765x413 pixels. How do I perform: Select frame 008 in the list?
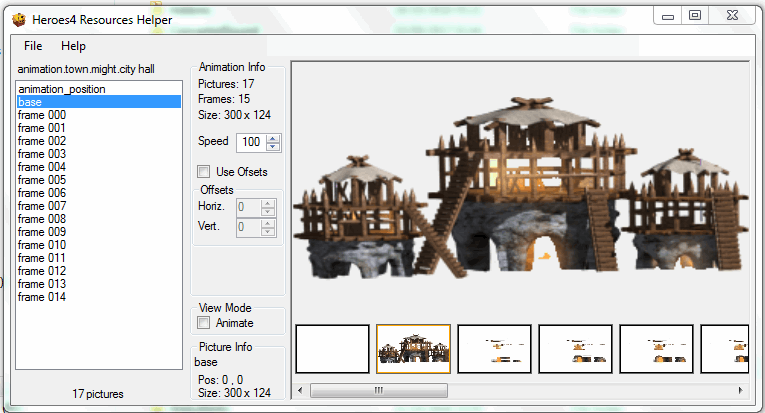click(x=99, y=219)
